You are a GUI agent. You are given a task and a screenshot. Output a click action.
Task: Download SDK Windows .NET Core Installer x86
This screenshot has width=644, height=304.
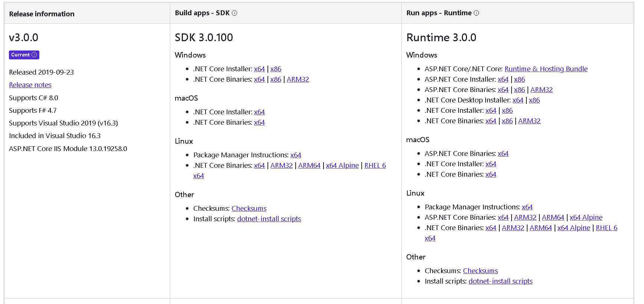click(276, 69)
